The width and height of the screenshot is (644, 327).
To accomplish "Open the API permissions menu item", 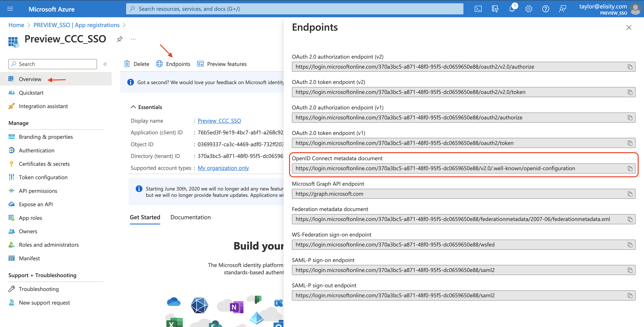I will click(38, 191).
